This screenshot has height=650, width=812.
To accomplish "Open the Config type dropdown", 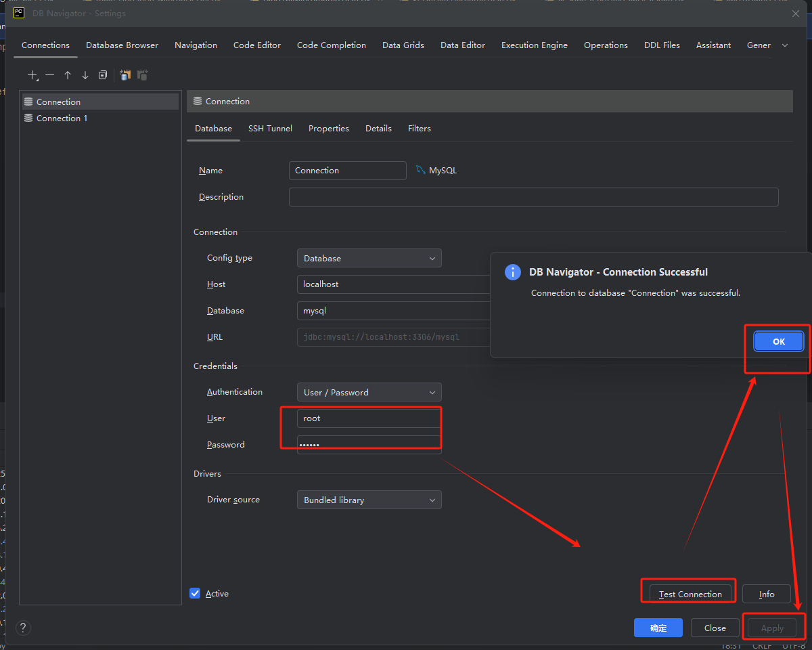I will pyautogui.click(x=369, y=258).
